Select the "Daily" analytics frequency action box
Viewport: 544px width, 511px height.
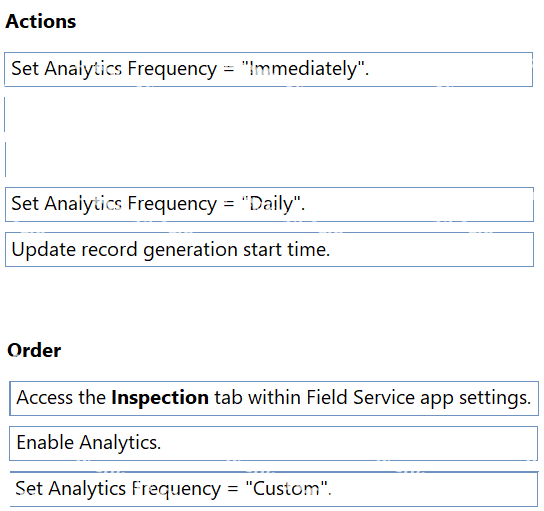pyautogui.click(x=269, y=204)
